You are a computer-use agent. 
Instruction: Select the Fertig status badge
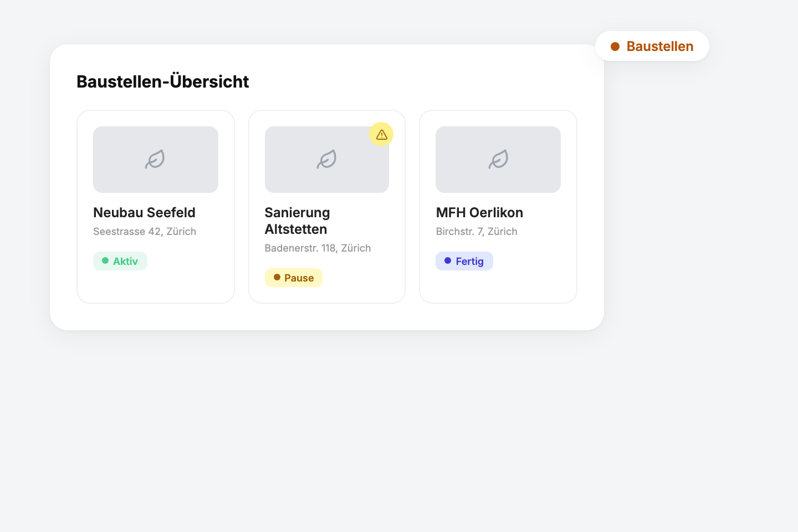pyautogui.click(x=464, y=261)
